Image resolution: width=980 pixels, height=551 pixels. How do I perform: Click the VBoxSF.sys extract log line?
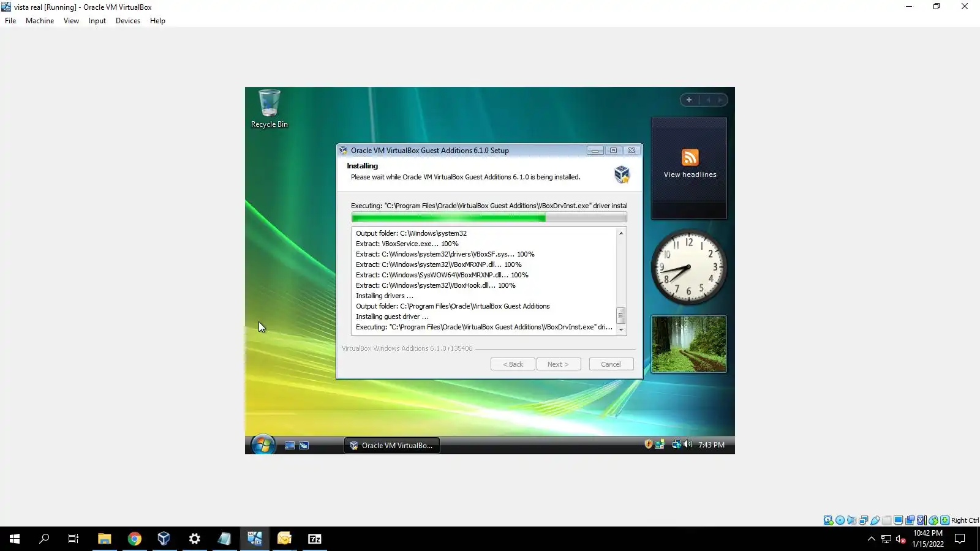(x=445, y=254)
